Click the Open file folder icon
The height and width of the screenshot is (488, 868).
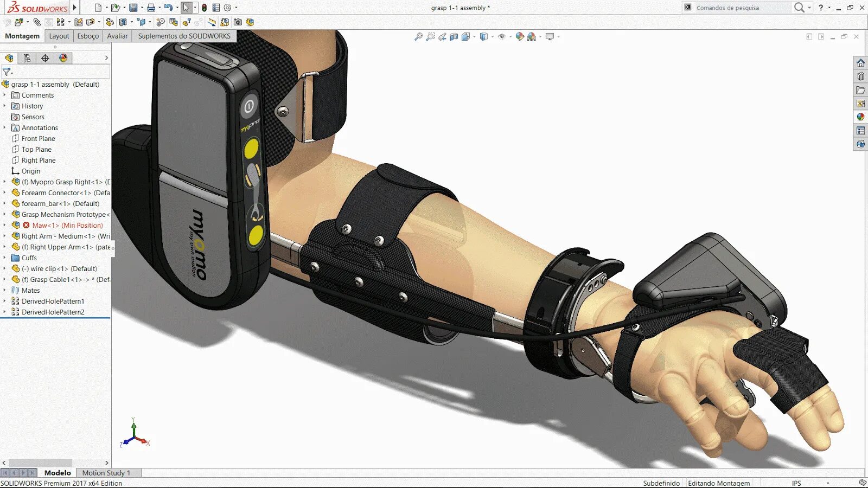(115, 8)
